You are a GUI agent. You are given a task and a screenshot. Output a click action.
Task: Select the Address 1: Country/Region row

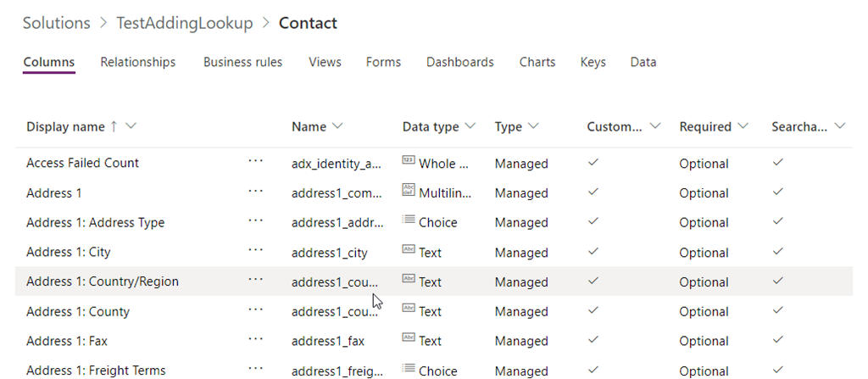tap(434, 281)
